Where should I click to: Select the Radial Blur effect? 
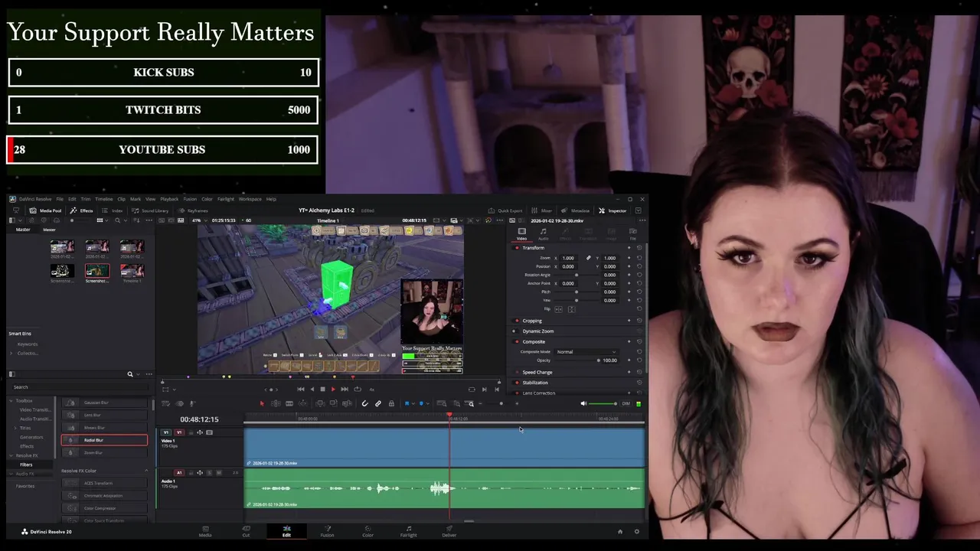[104, 440]
